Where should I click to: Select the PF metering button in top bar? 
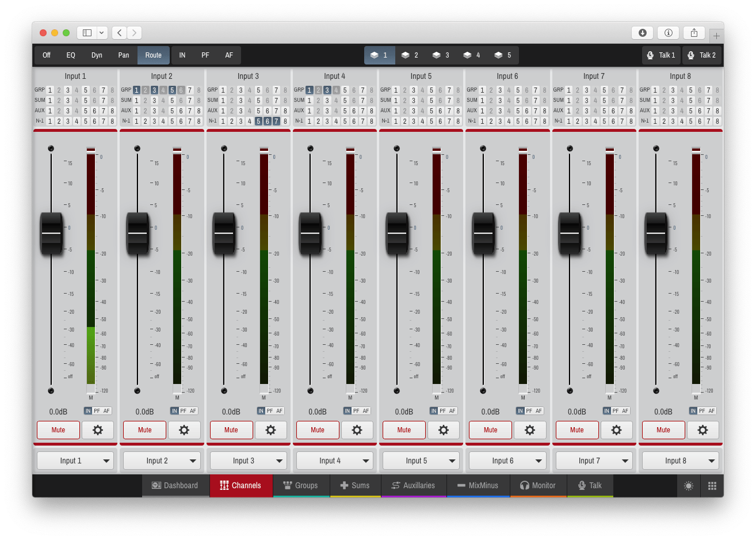click(x=205, y=55)
